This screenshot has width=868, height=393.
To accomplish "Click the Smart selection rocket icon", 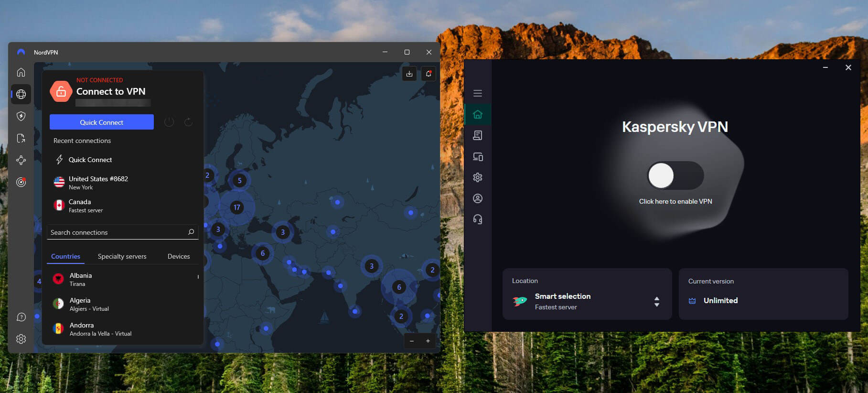I will click(520, 301).
